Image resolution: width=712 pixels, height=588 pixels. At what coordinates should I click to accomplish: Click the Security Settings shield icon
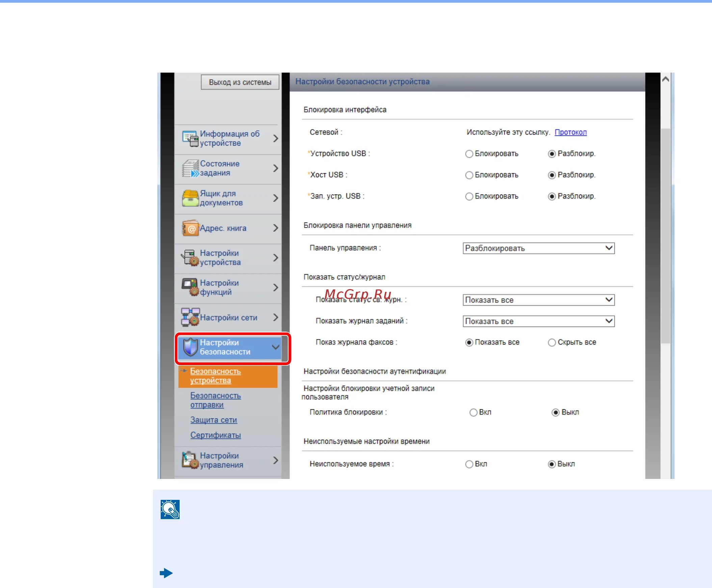190,347
